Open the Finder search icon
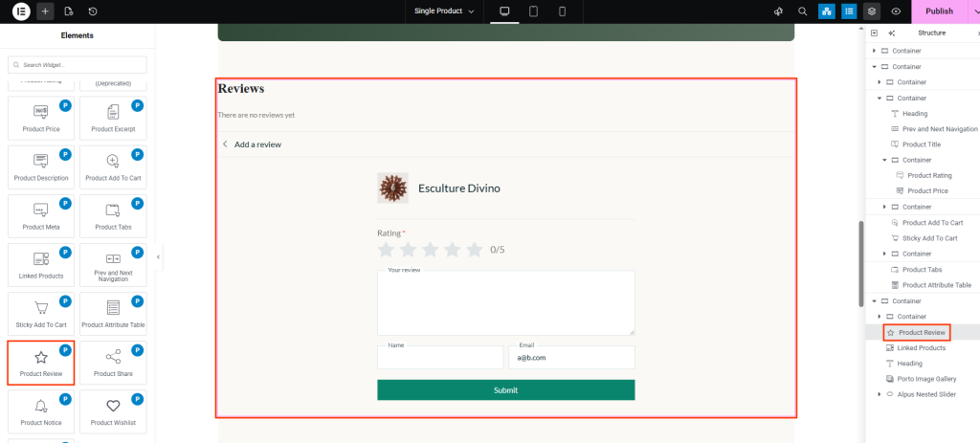The image size is (980, 443). (x=802, y=11)
